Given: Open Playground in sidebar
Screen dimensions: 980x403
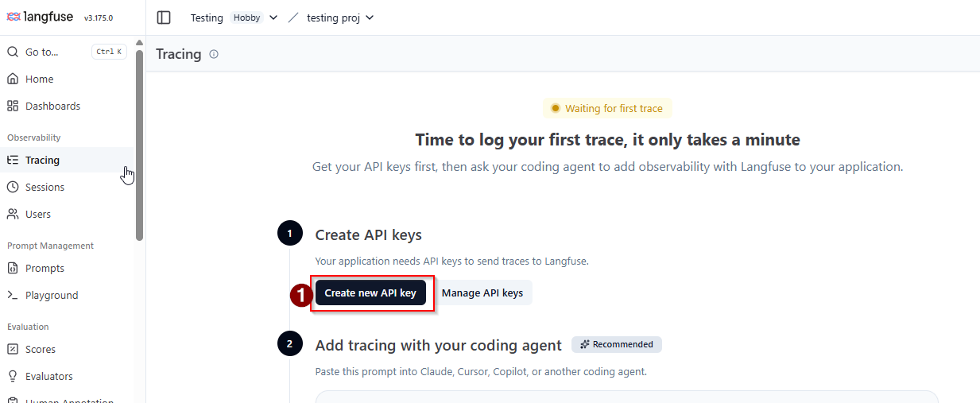Looking at the screenshot, I should pyautogui.click(x=67, y=295).
